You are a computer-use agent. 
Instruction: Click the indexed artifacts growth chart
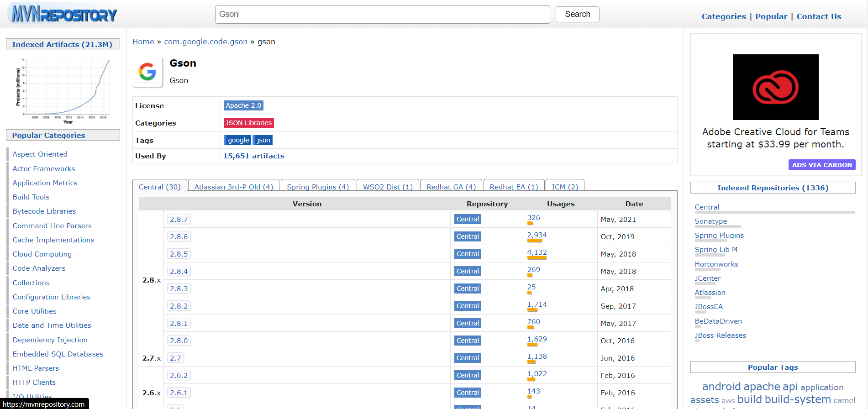63,91
